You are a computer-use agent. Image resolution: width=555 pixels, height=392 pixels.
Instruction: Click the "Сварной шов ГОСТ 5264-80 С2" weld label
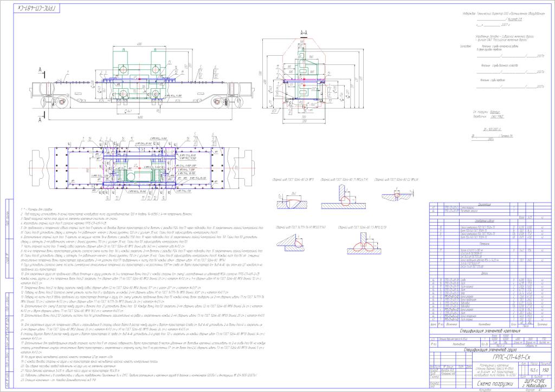[x=396, y=180]
